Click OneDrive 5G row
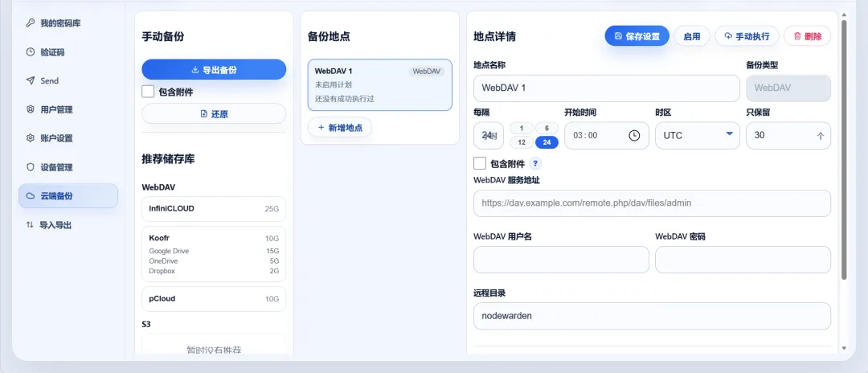This screenshot has height=373, width=868. pyautogui.click(x=214, y=261)
